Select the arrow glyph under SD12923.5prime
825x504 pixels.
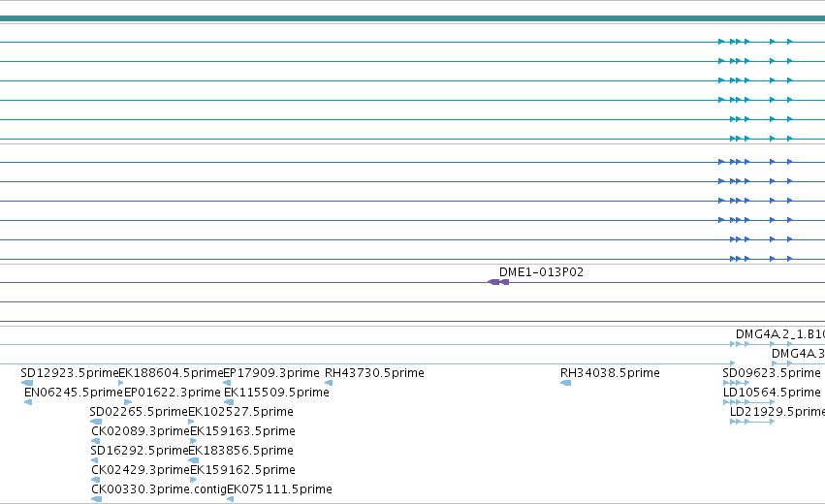(27, 383)
